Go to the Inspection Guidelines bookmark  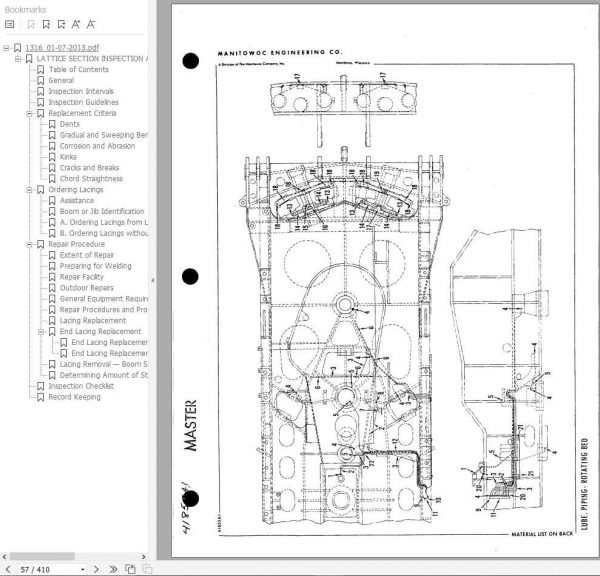point(83,102)
